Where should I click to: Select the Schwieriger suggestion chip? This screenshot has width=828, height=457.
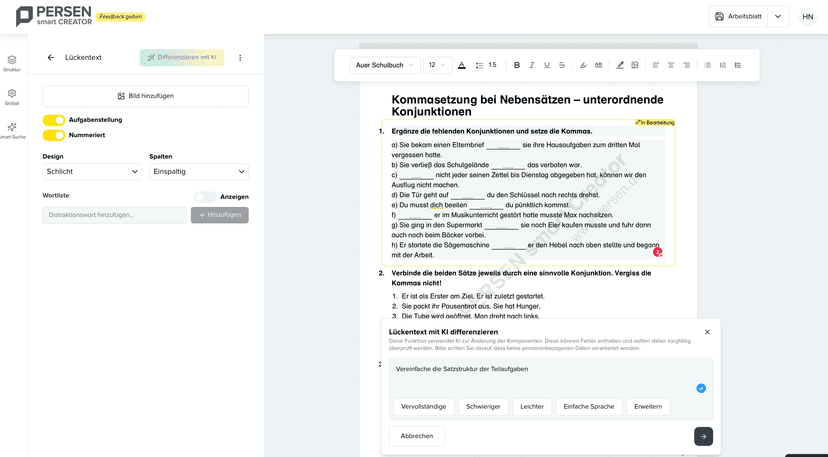point(483,407)
